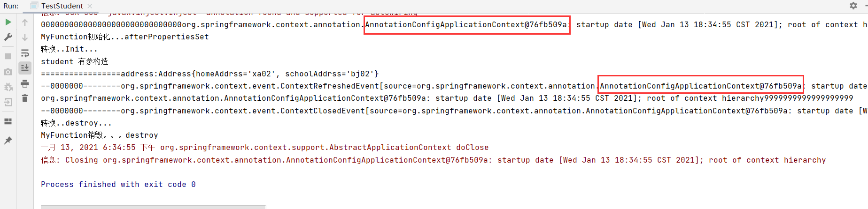Viewport: 868px width, 209px height.
Task: Click the bug-with-gear debugger icon
Action: coord(8,87)
